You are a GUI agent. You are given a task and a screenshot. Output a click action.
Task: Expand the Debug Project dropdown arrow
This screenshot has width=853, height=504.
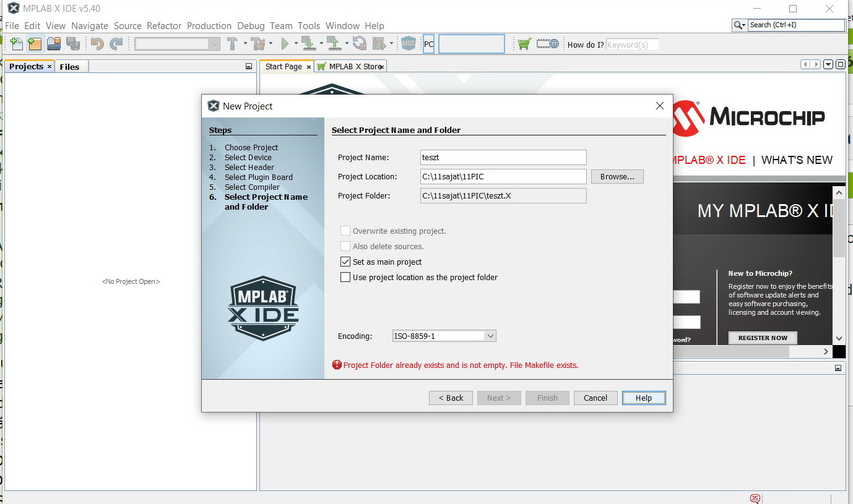point(392,44)
